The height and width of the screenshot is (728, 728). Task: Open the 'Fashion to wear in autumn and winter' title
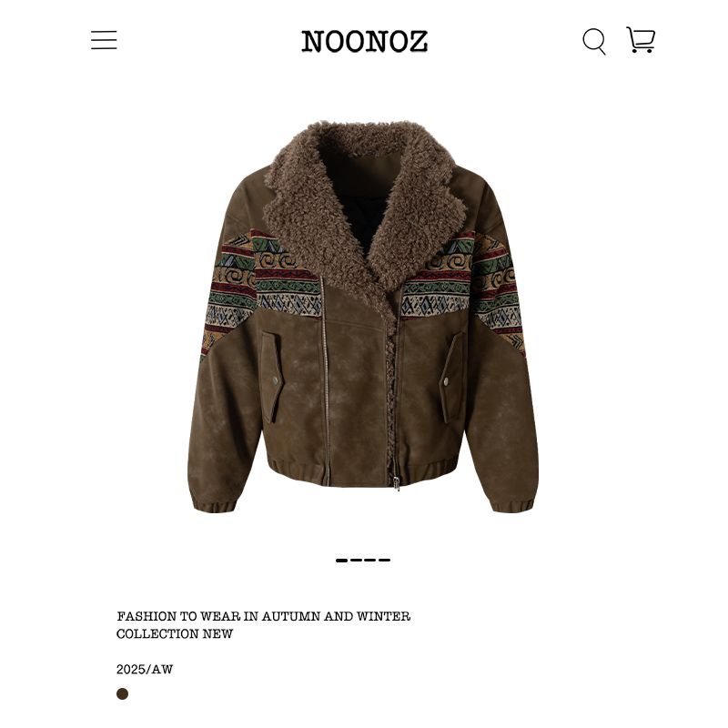[x=263, y=616]
